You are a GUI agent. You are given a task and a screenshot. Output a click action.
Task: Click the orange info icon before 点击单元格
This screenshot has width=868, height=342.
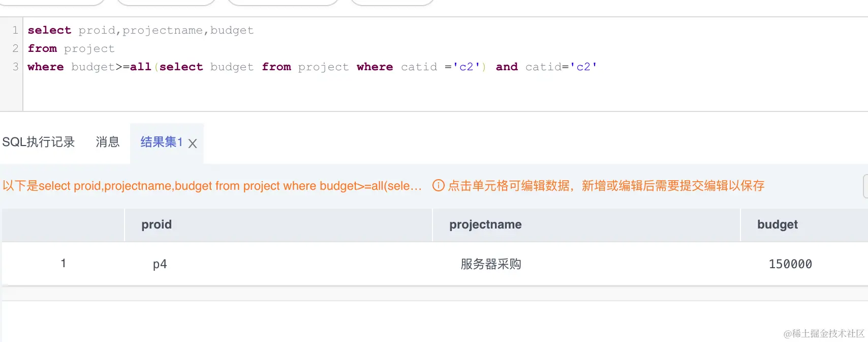coord(438,185)
